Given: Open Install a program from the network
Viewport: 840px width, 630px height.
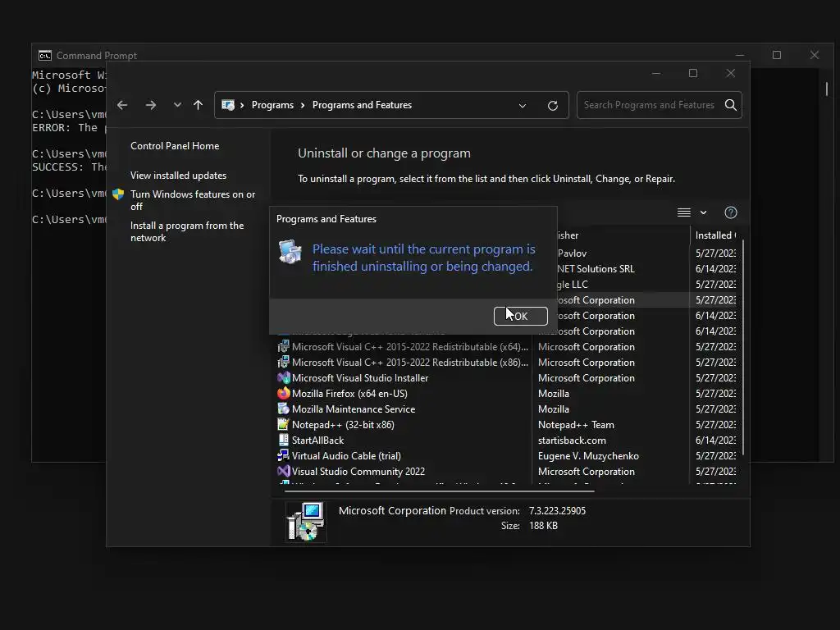Looking at the screenshot, I should (187, 231).
